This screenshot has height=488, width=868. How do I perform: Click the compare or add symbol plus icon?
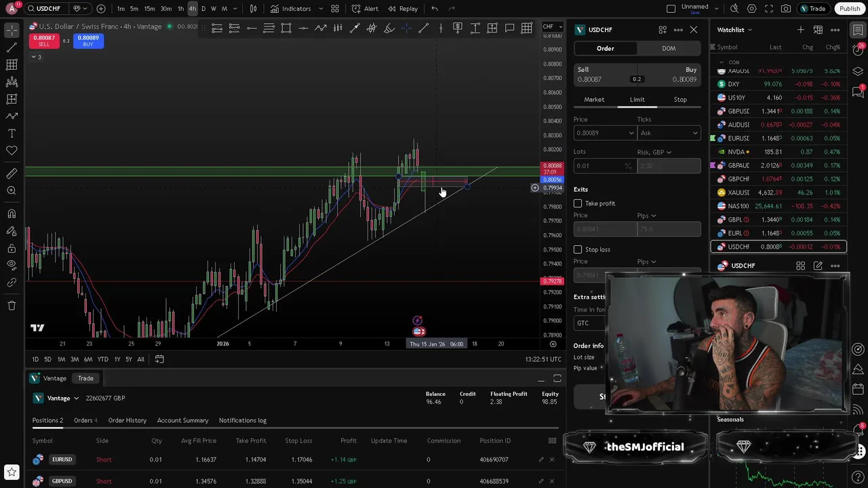101,9
